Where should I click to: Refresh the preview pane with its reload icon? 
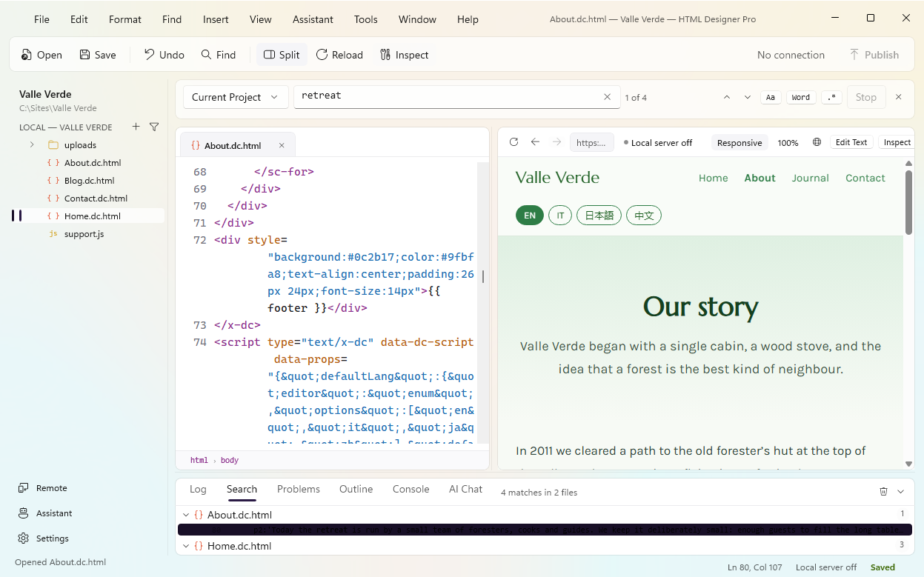pyautogui.click(x=513, y=142)
